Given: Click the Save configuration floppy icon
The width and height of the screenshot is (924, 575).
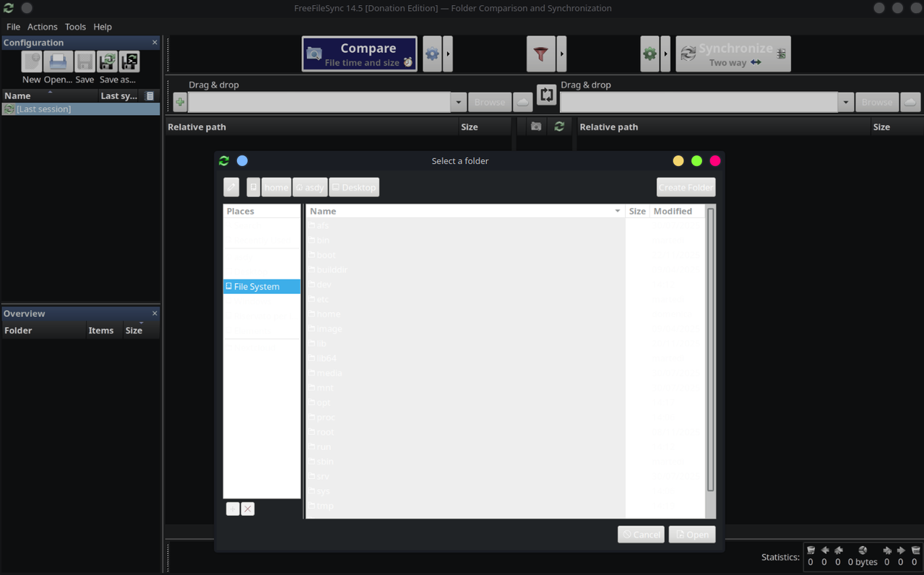Looking at the screenshot, I should 85,61.
